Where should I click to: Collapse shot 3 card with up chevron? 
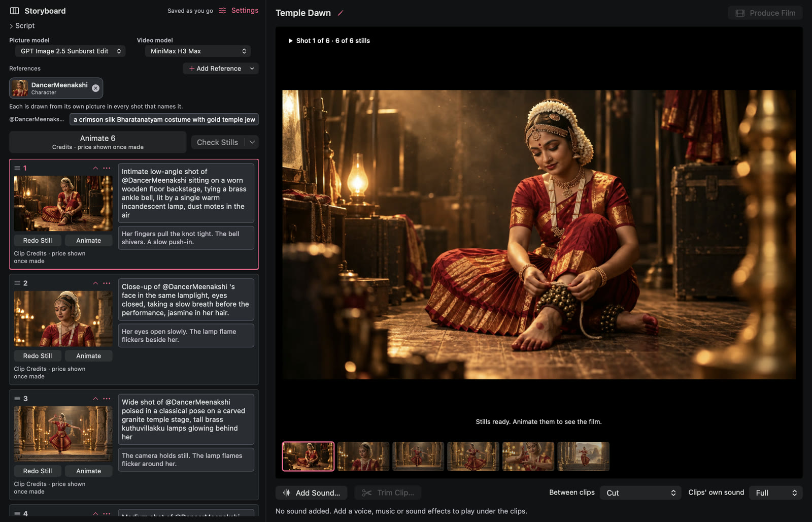pyautogui.click(x=95, y=399)
